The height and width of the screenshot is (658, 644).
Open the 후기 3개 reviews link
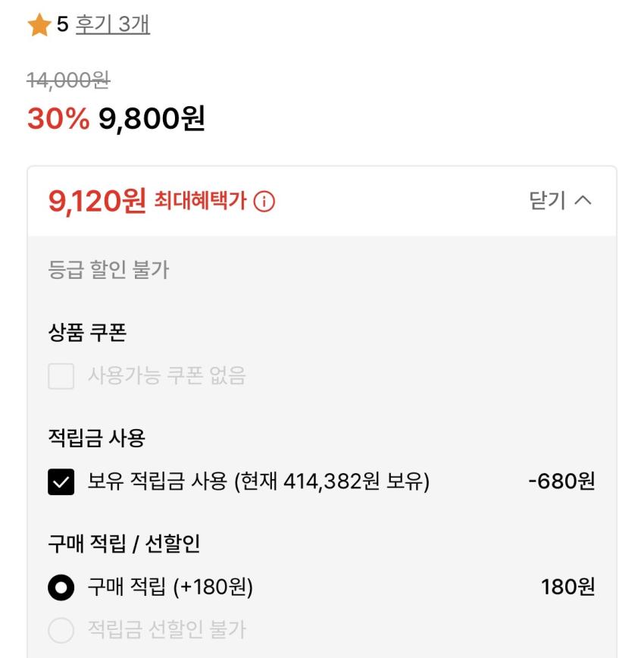click(112, 25)
